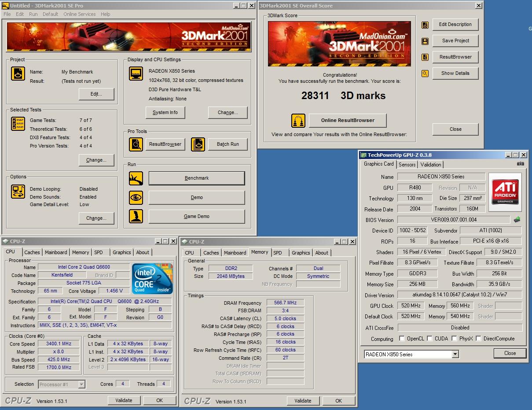Click the monitor icon in Display settings

click(136, 74)
